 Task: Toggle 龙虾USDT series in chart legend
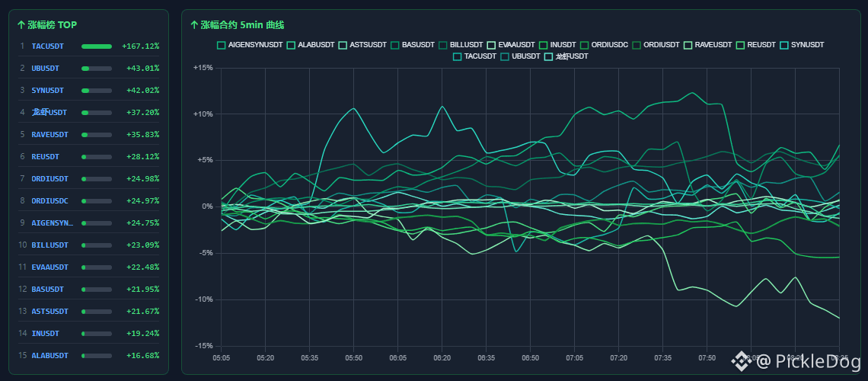pyautogui.click(x=566, y=56)
